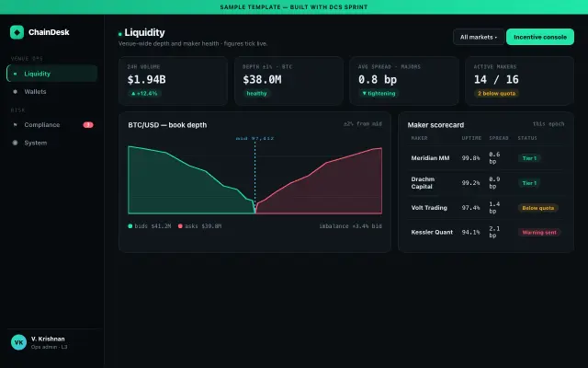The image size is (588, 368).
Task: Click the BTC/USD book depth title
Action: pyautogui.click(x=167, y=125)
